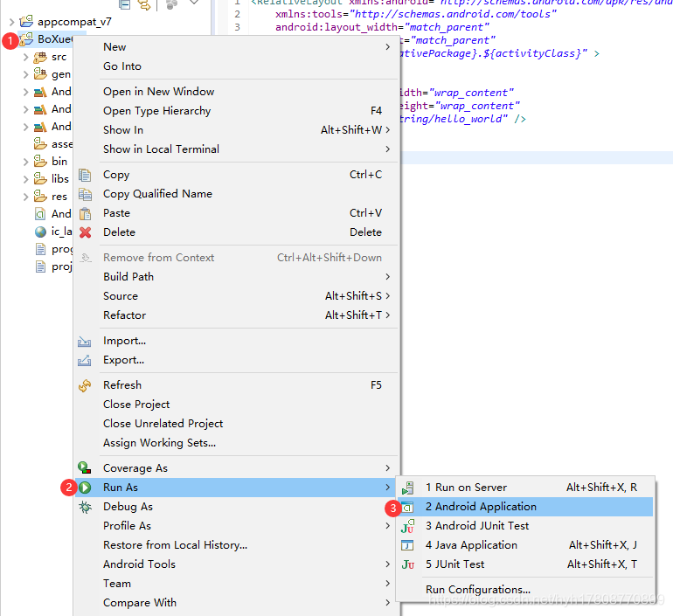673x616 pixels.
Task: Click the hello_world string attribute text
Action: [454, 119]
